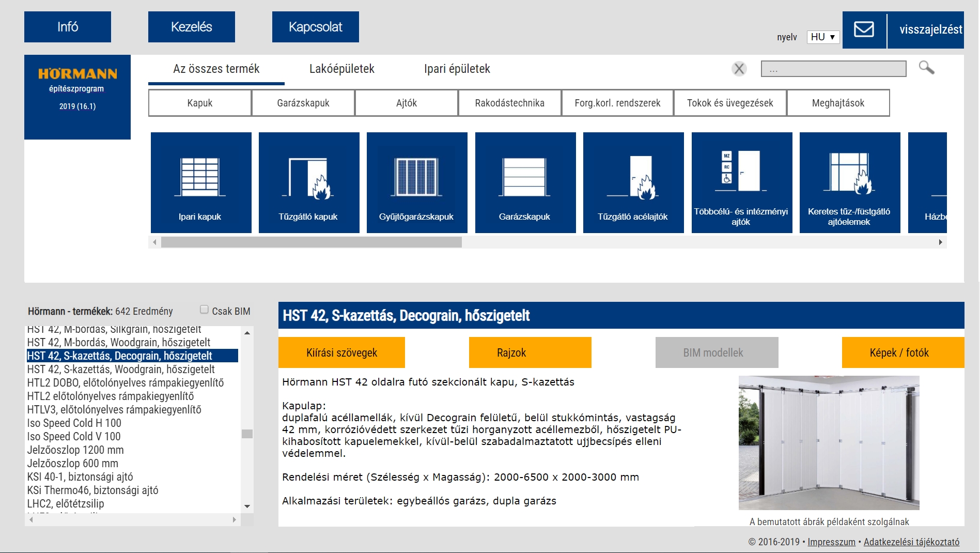Viewport: 980px width, 553px height.
Task: Click product list vertical scrollbar thumb
Action: click(247, 434)
